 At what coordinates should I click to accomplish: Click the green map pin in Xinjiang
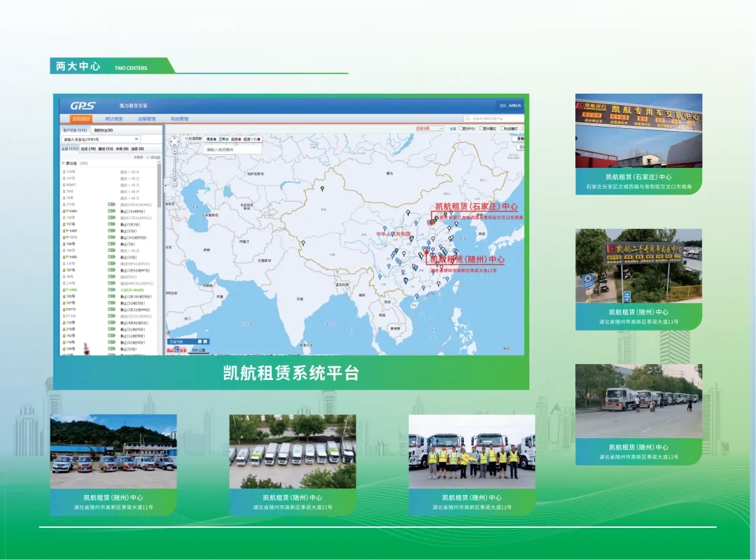point(322,188)
